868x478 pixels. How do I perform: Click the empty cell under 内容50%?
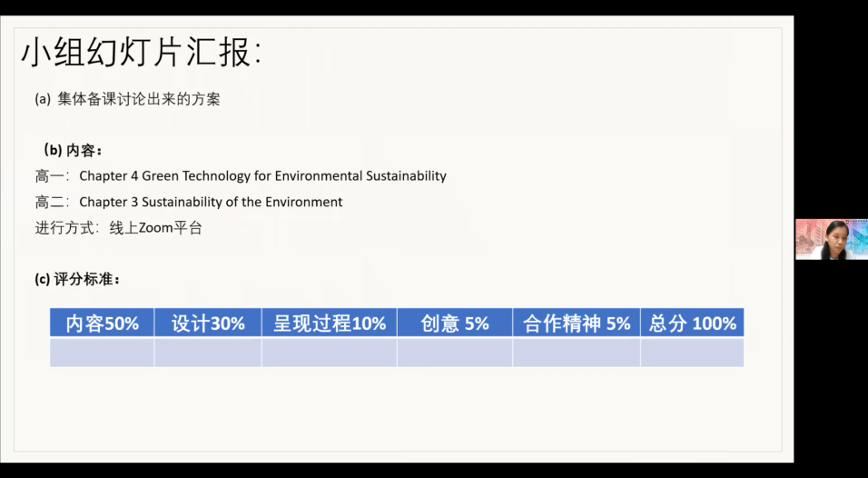coord(102,353)
